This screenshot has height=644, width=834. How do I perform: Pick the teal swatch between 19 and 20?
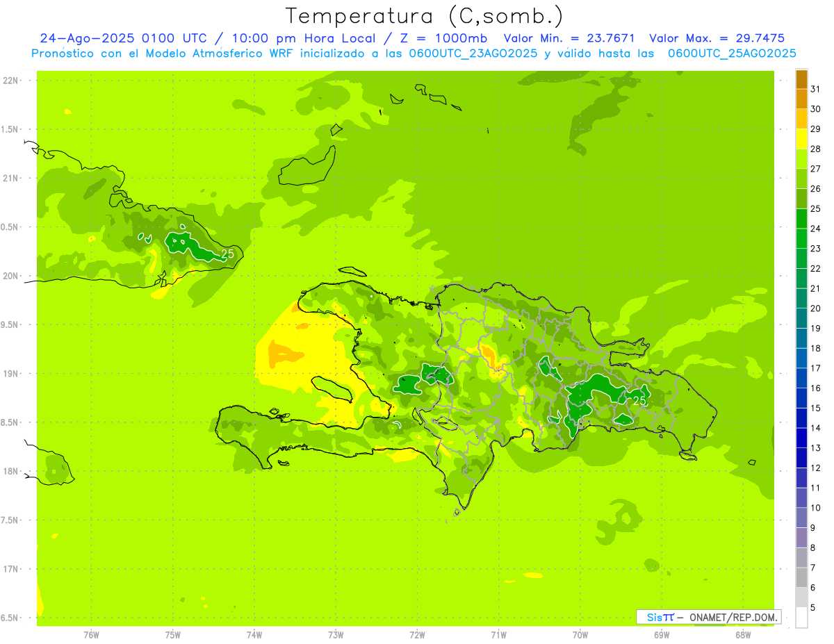801,319
